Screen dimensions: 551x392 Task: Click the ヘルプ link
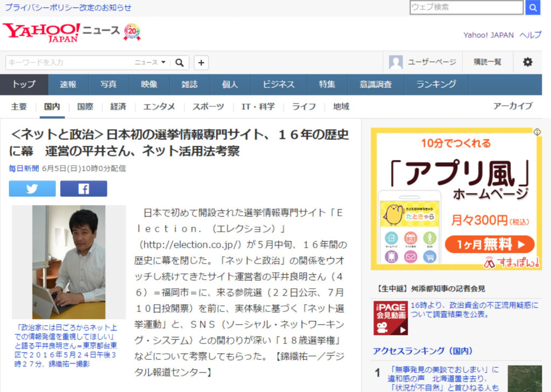pos(530,35)
